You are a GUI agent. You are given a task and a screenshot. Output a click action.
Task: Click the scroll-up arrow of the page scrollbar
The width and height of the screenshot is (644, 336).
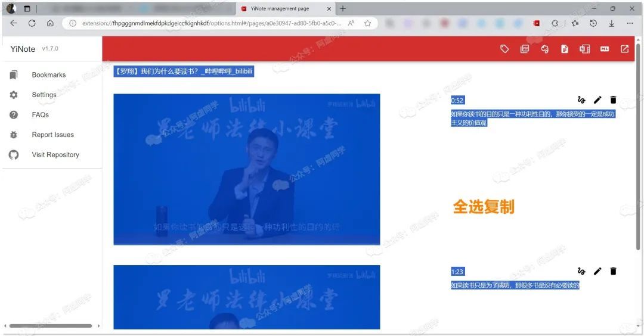pyautogui.click(x=638, y=39)
